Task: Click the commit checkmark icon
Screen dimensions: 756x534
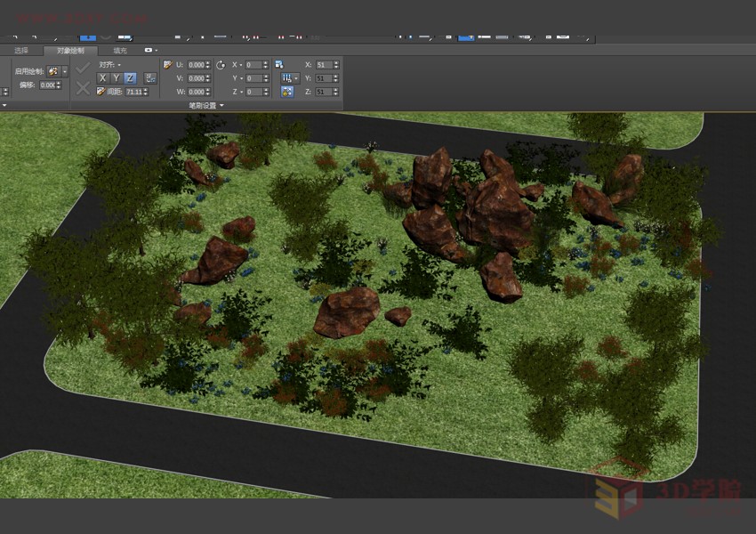Action: (83, 68)
